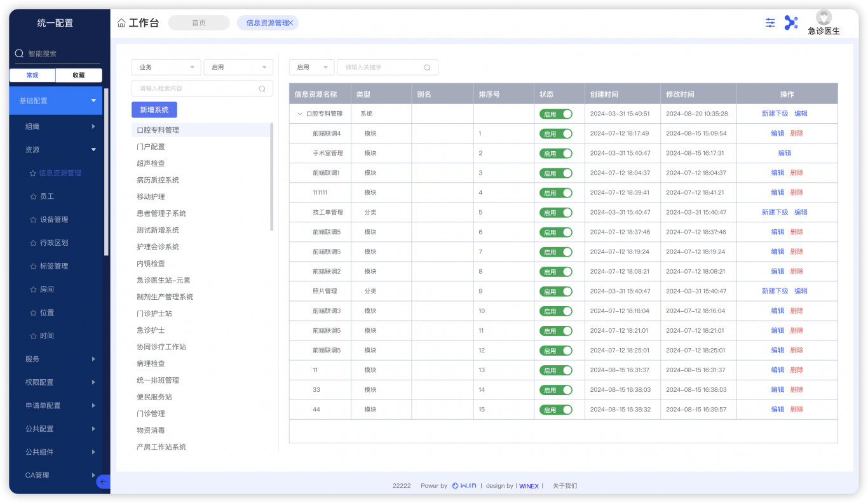Select the 收藏 sidebar tab
This screenshot has width=868, height=503.
point(79,75)
